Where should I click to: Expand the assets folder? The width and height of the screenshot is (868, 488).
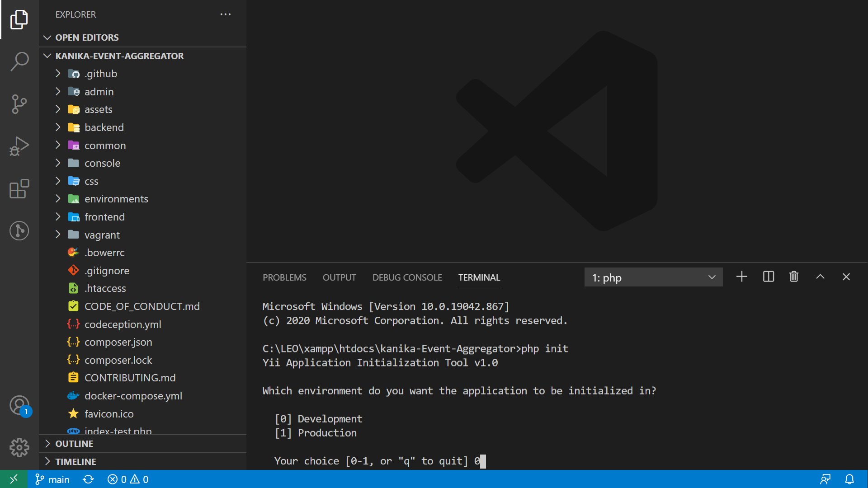click(x=143, y=109)
